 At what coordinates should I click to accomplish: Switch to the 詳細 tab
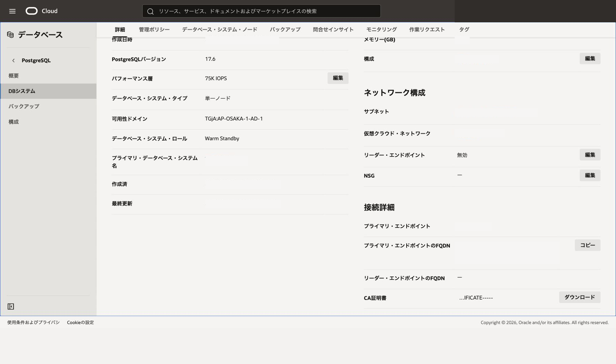pos(120,30)
